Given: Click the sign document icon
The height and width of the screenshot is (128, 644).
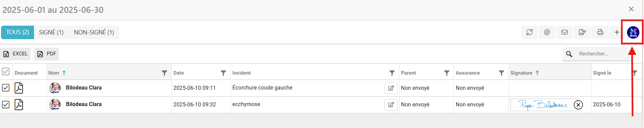Looking at the screenshot, I should [582, 32].
